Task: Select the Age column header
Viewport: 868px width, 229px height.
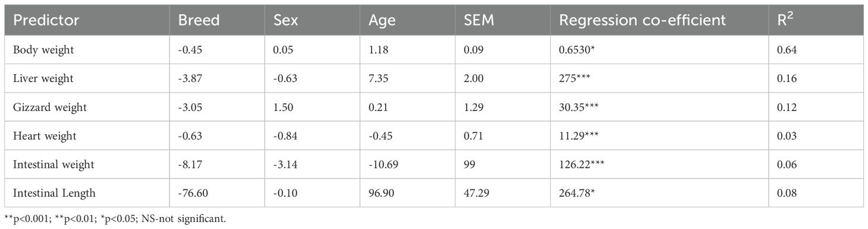Action: (382, 20)
